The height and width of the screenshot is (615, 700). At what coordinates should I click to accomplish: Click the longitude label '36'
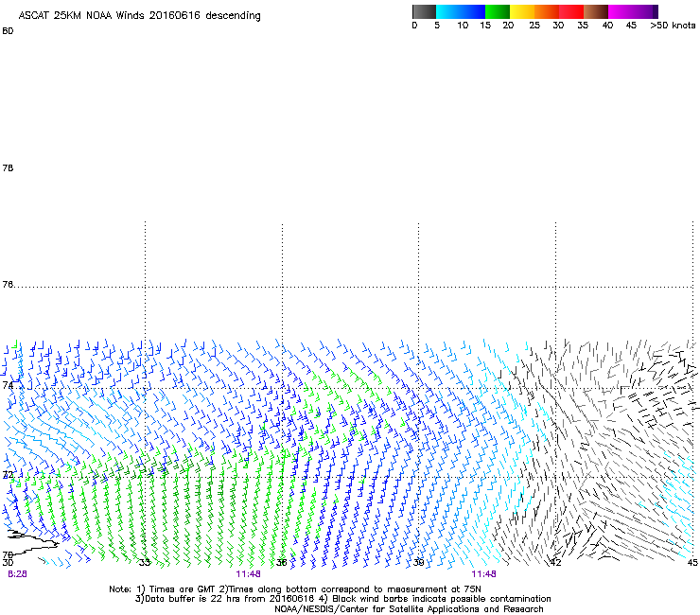click(x=282, y=563)
